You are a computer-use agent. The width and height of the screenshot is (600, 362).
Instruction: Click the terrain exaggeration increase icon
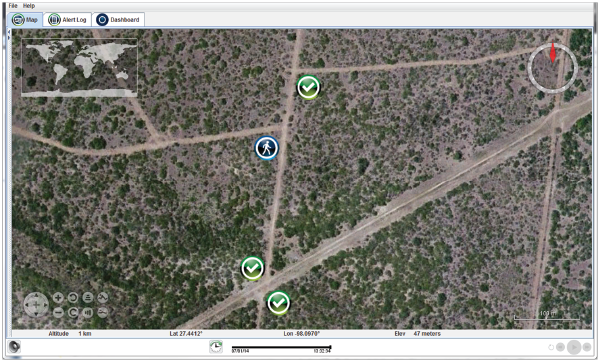tap(102, 297)
